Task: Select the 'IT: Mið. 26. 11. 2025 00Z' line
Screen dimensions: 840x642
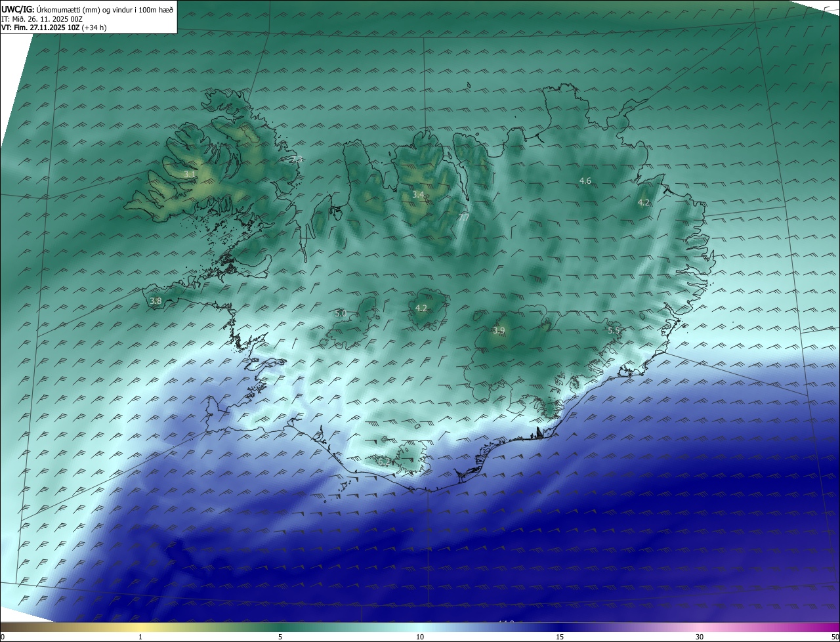Action: (x=42, y=19)
